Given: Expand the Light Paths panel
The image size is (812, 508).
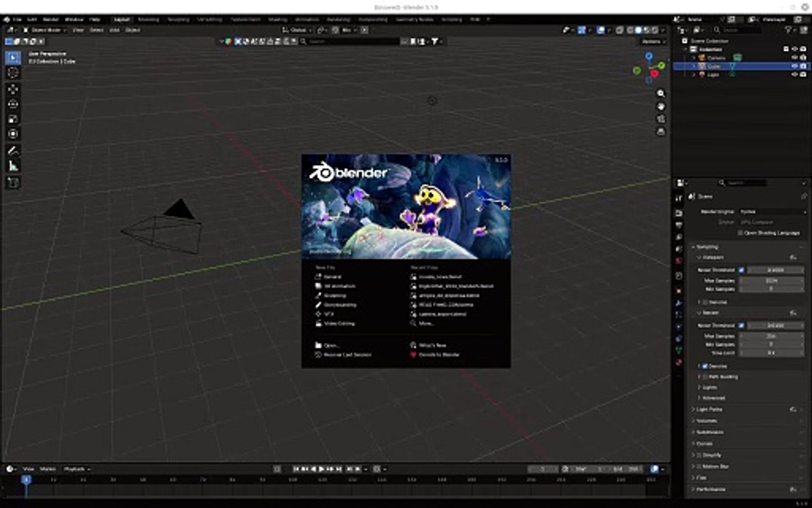Looking at the screenshot, I should click(x=710, y=409).
